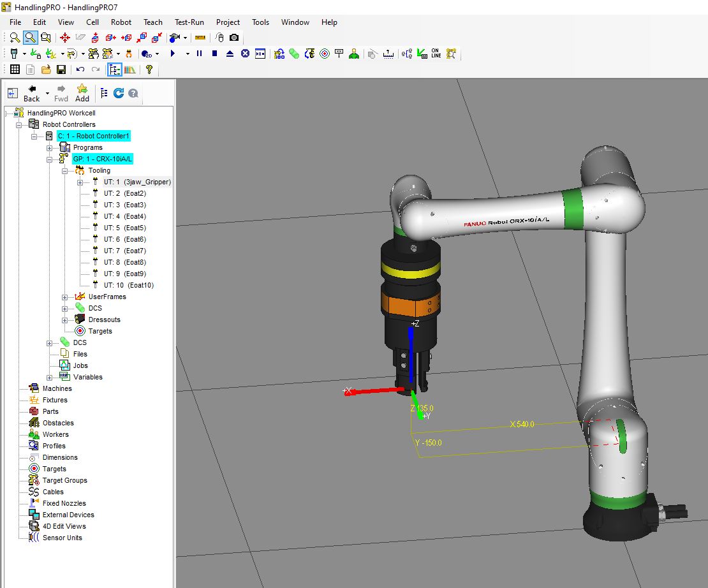Click the Refresh icon in navigator panel

pyautogui.click(x=118, y=93)
